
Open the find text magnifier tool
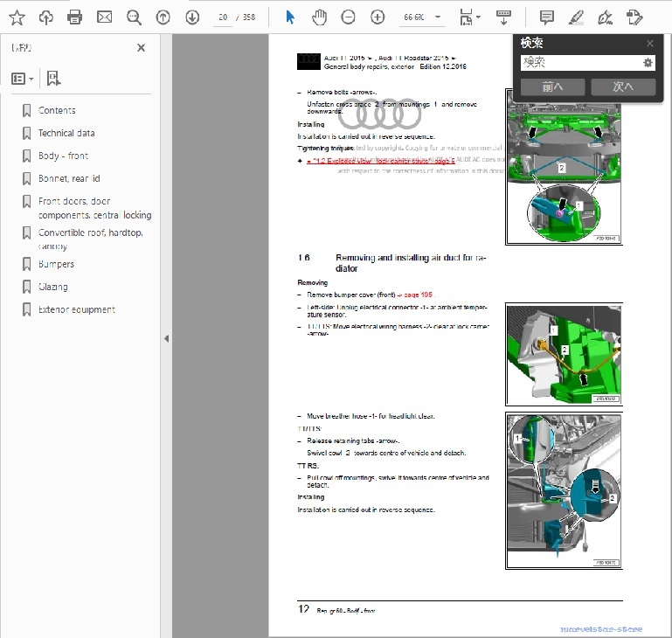[x=134, y=17]
